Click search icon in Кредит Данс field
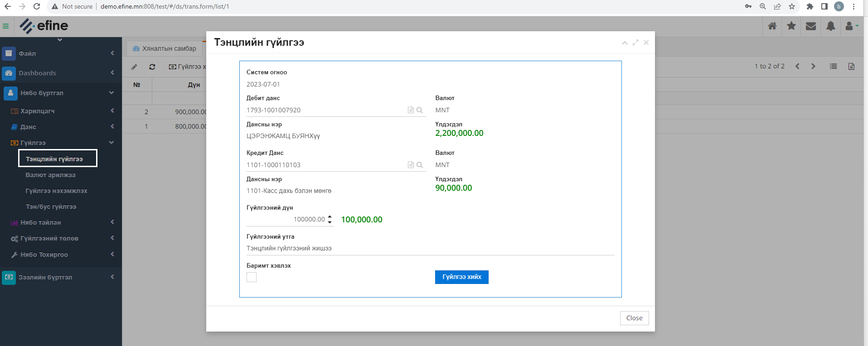 tap(420, 165)
